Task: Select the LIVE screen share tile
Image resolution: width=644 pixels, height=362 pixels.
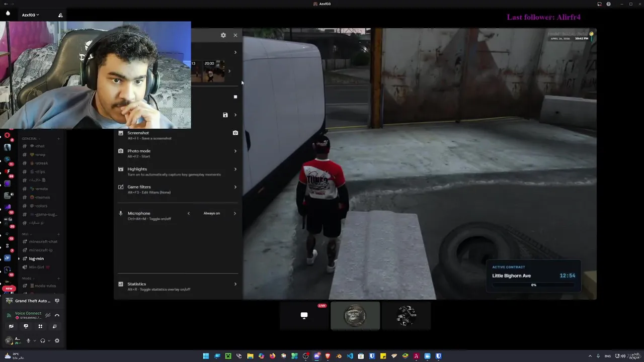Action: [304, 316]
